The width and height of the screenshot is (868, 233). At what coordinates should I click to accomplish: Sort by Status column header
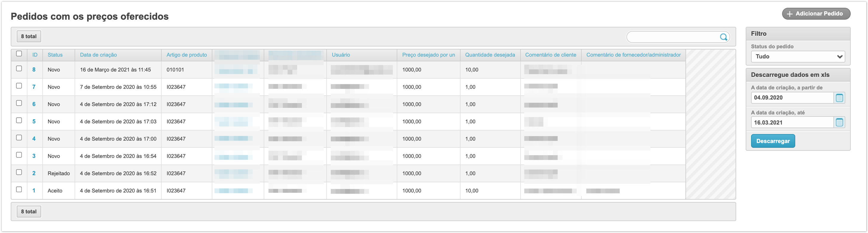(x=55, y=55)
